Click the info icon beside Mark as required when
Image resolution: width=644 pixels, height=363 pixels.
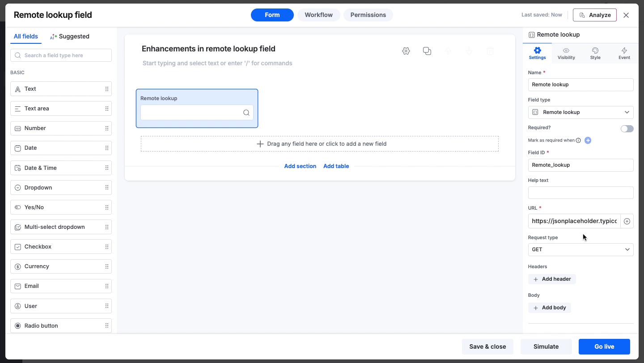coord(578,140)
